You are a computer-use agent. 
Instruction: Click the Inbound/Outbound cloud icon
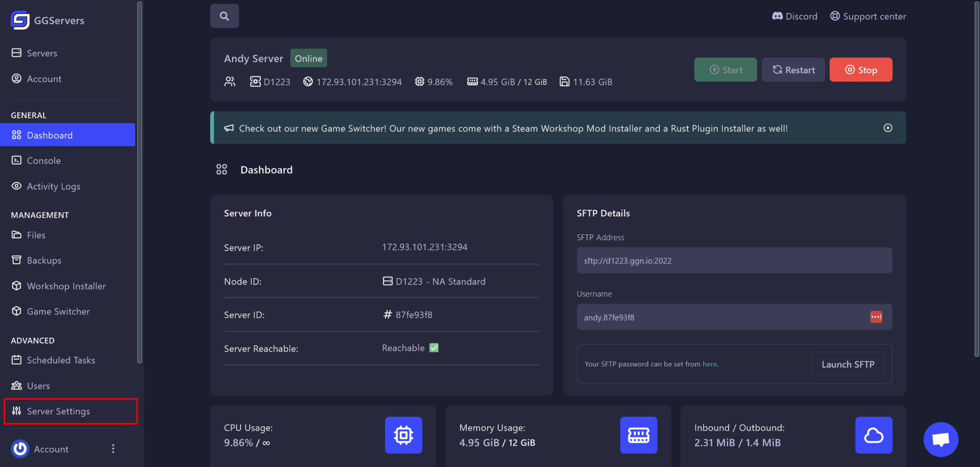point(873,435)
